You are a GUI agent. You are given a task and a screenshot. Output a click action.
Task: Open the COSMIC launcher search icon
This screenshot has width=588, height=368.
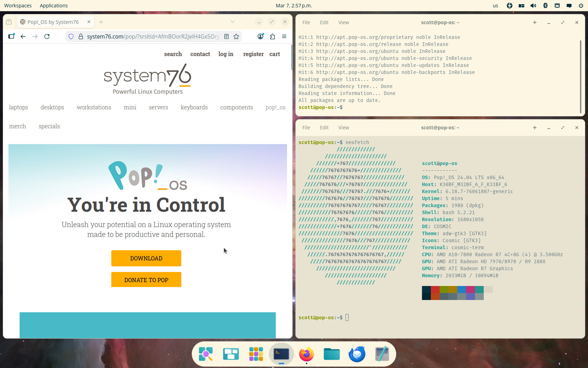tap(206, 354)
